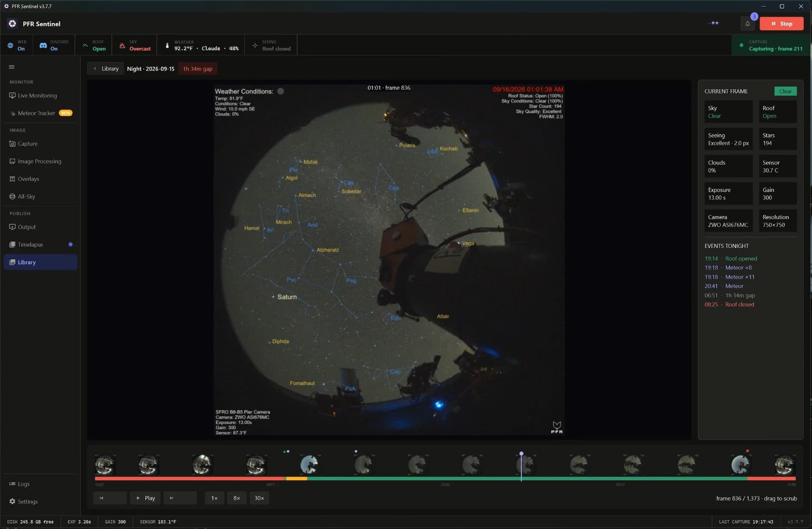Open Timelapse section
Image resolution: width=812 pixels, height=529 pixels.
pos(40,245)
